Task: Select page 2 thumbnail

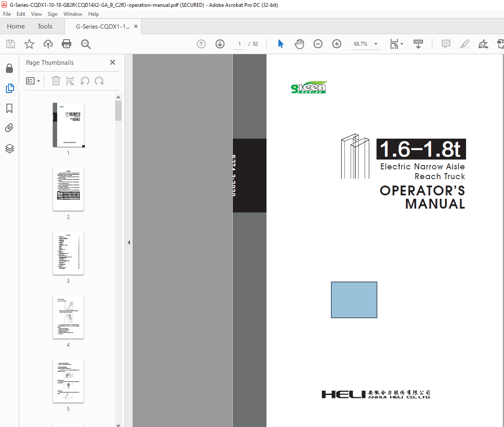Action: click(x=68, y=189)
